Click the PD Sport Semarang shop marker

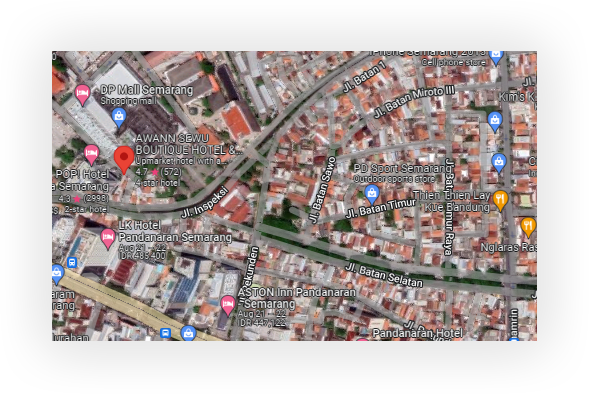[372, 195]
